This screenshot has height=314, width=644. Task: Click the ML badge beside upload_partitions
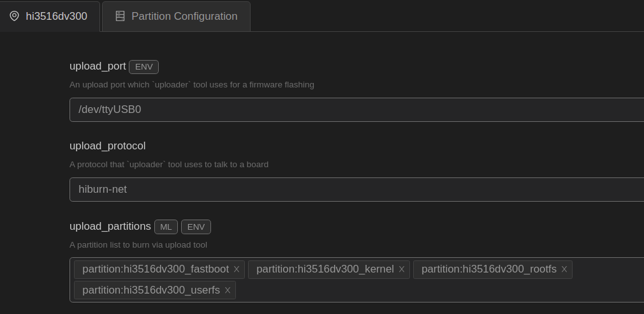[x=166, y=227]
